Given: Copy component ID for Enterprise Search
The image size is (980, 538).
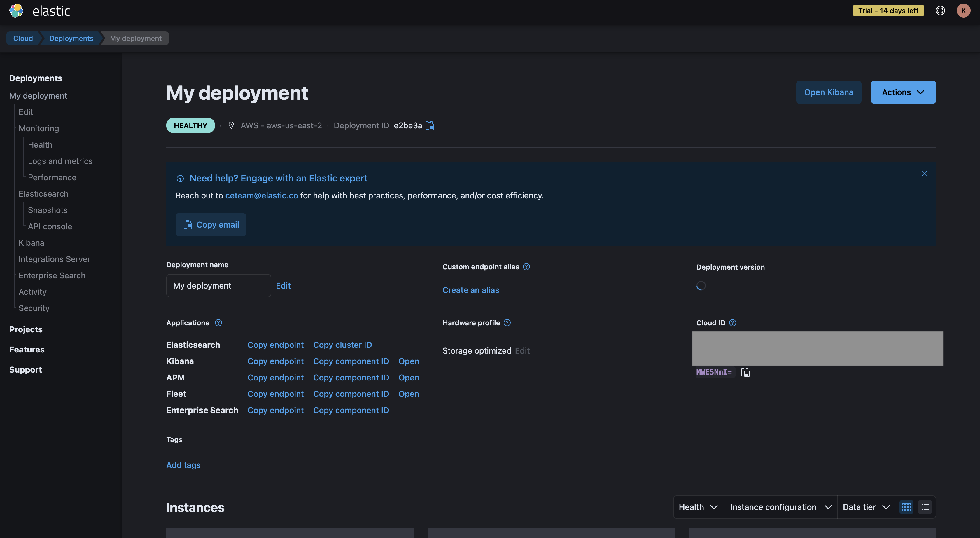Looking at the screenshot, I should click(x=351, y=411).
